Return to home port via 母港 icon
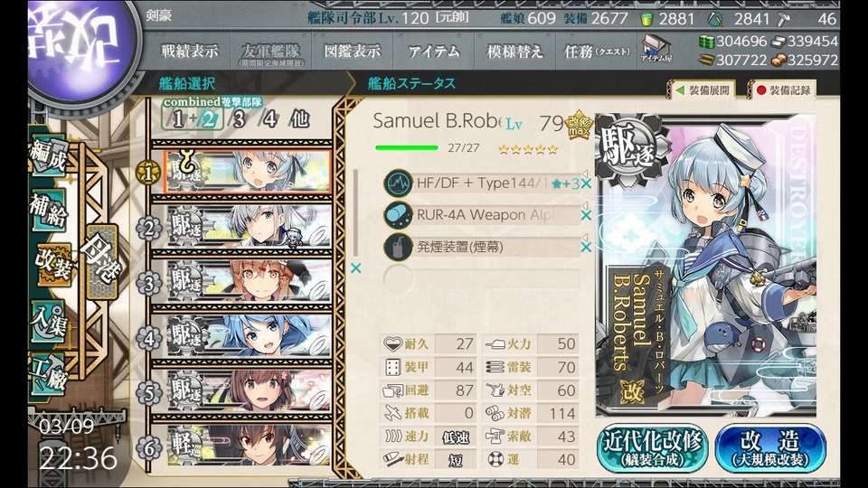 [101, 262]
